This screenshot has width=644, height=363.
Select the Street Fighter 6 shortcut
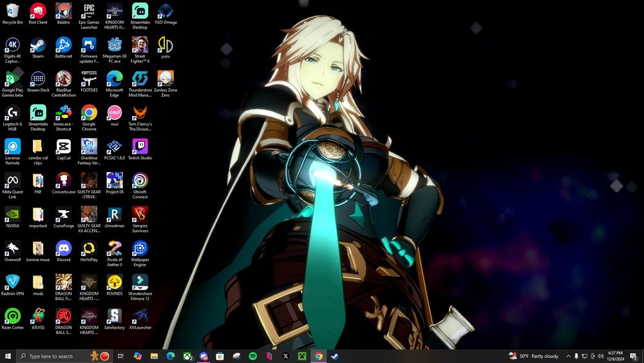(140, 50)
